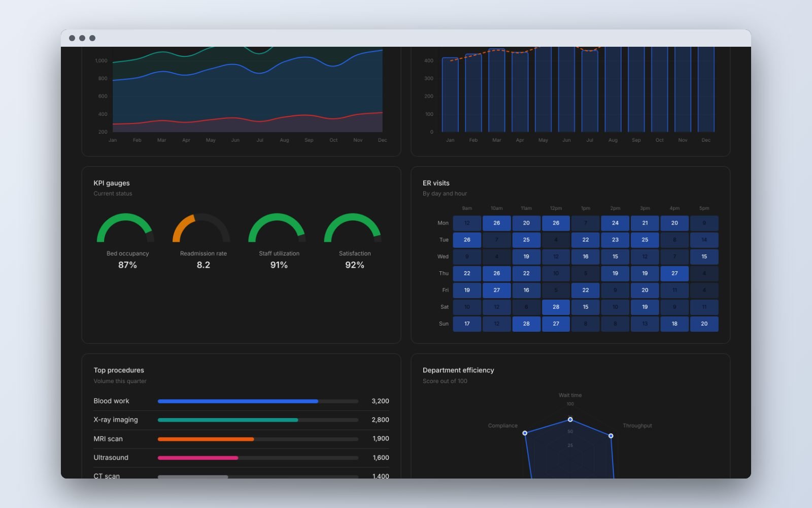Click the Wait time radar data point
This screenshot has height=508, width=812.
click(x=570, y=420)
